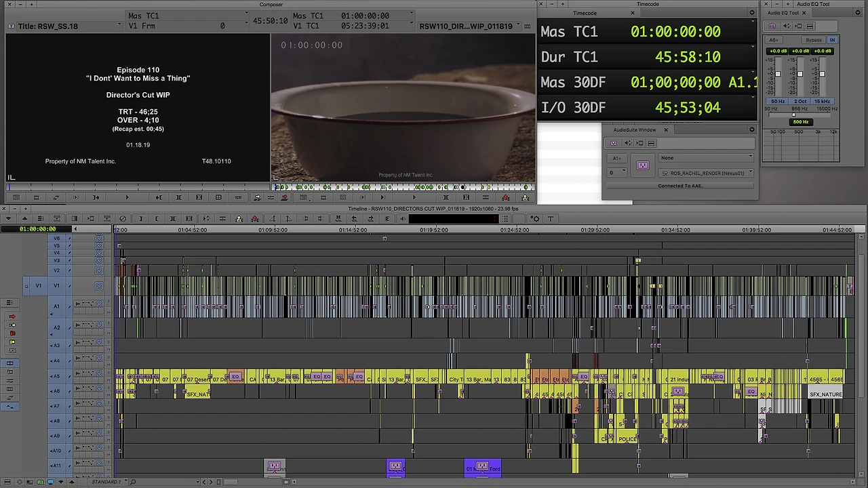Click the yellow Extract icon in timeline toolbar

(x=239, y=218)
